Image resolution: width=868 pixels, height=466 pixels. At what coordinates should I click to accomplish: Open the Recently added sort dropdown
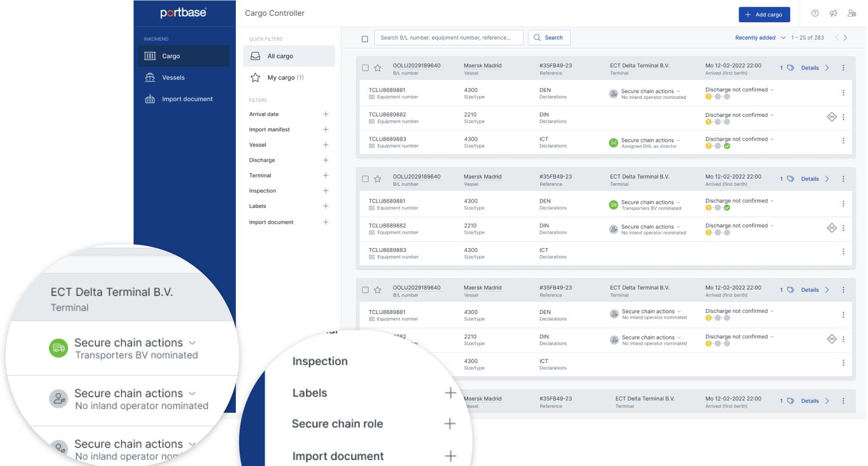(760, 37)
